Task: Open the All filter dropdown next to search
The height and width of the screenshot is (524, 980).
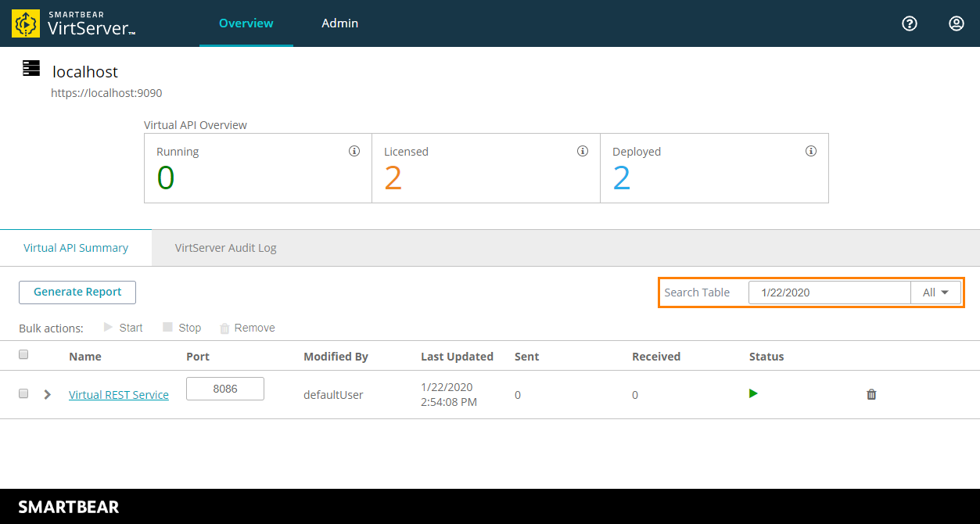Action: click(935, 292)
